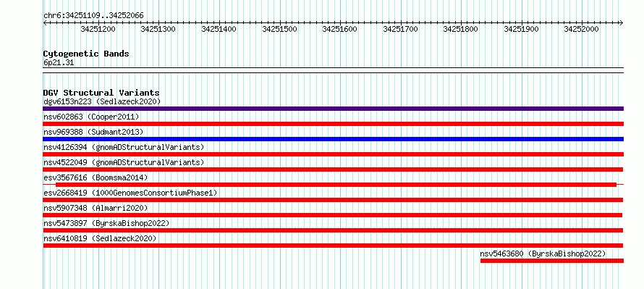This screenshot has width=644, height=289.
Task: Click the nsv602863 (Cooper2011) label
Action: point(91,117)
